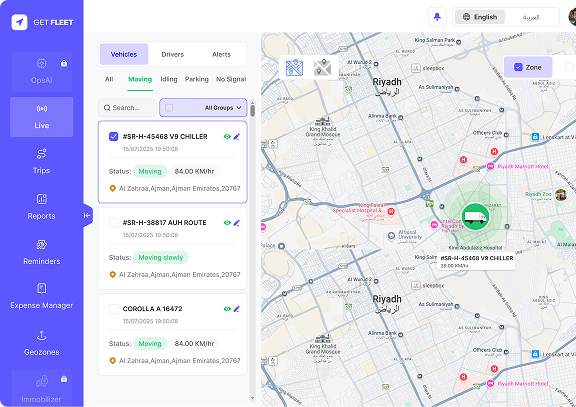Tick the select-all checkbox beside All Groups
576x407 pixels.
[x=169, y=108]
